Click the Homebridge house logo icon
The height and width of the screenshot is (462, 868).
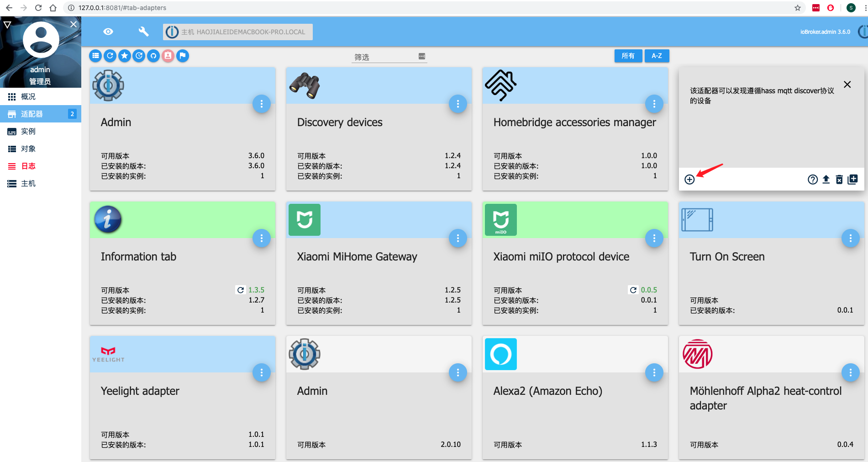pyautogui.click(x=501, y=85)
